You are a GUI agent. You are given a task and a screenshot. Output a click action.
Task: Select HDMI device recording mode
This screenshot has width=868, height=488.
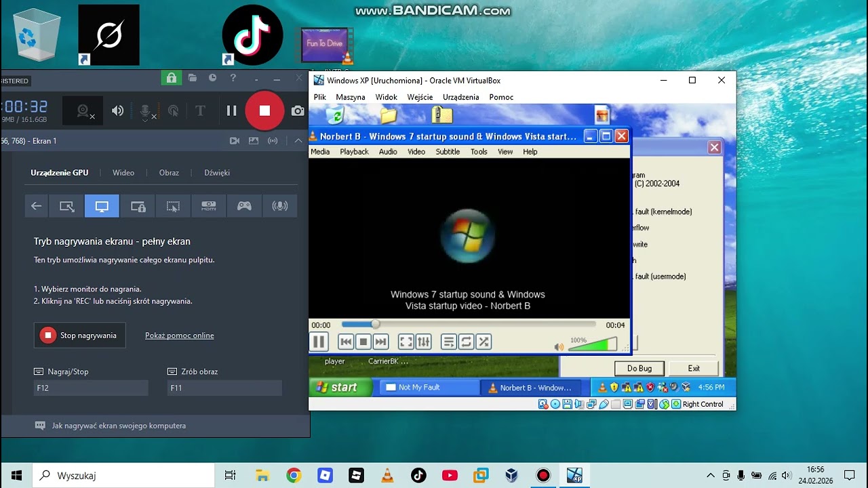(x=208, y=206)
